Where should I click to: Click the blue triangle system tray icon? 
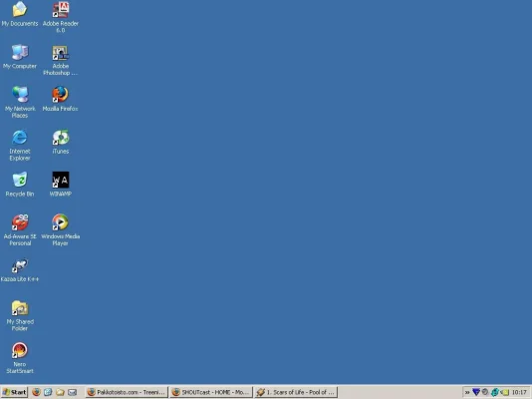point(476,392)
